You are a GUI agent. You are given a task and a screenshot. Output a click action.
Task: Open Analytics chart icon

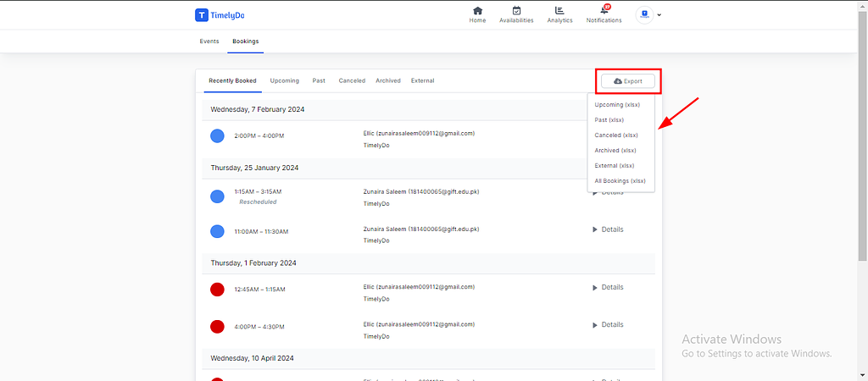[559, 10]
